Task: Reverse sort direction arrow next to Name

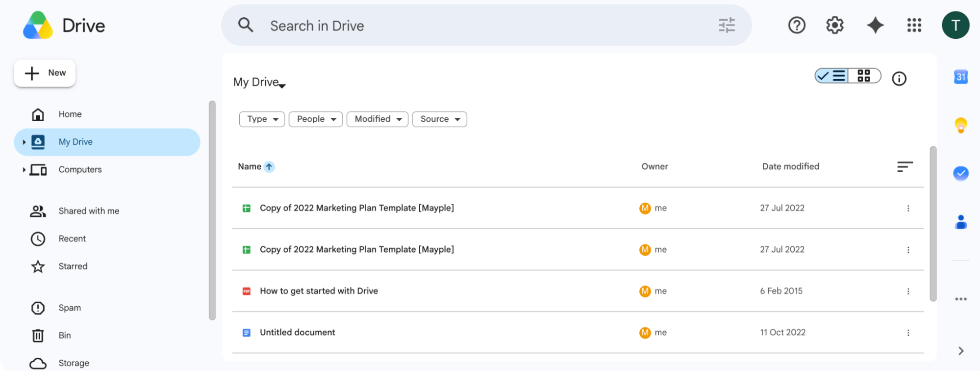Action: click(269, 167)
